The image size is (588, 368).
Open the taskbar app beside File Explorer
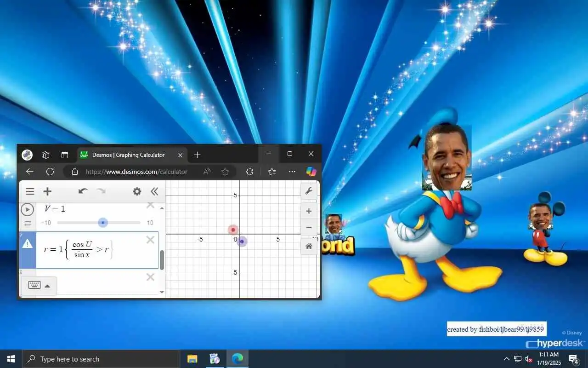[215, 359]
